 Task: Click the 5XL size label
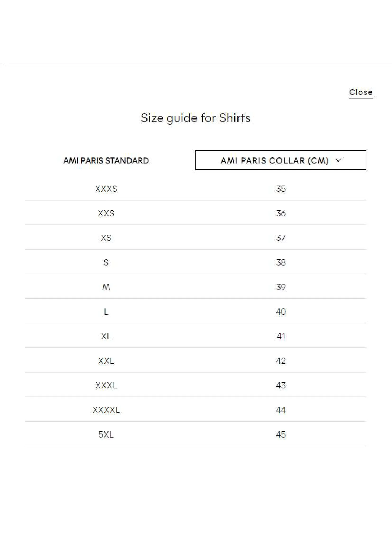pos(106,435)
